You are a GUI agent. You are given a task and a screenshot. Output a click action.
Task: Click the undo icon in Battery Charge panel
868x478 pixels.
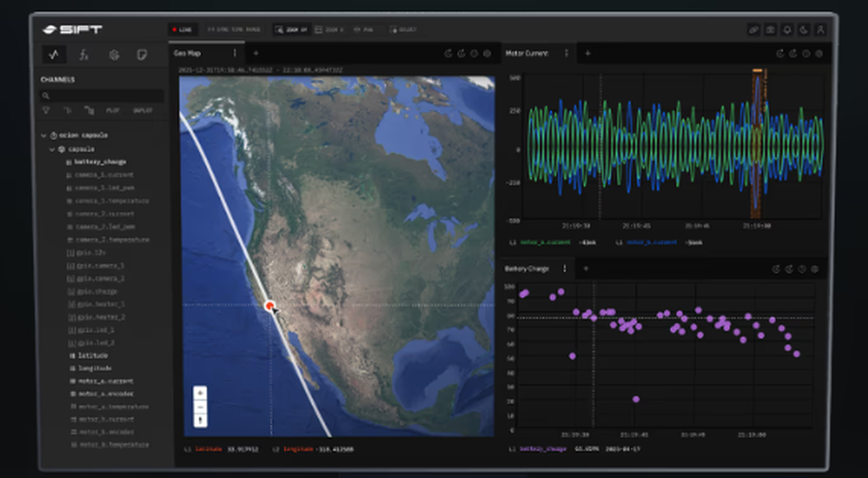tap(776, 269)
